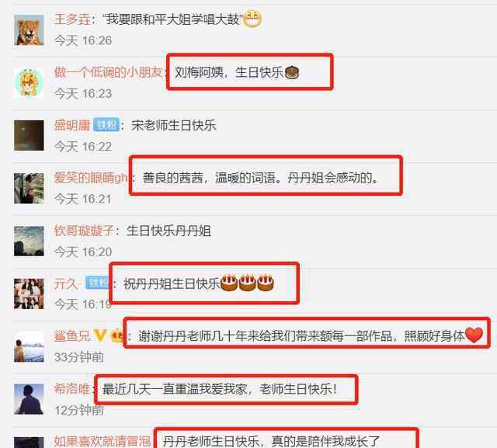Click the cartoon giraffe avatar
This screenshot has width=497, height=448.
(x=29, y=83)
